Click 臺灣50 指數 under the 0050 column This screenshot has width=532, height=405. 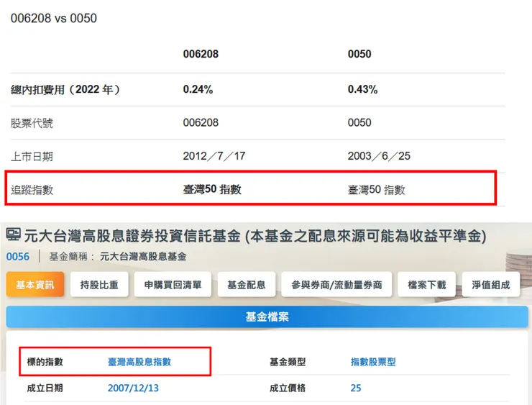pos(376,190)
